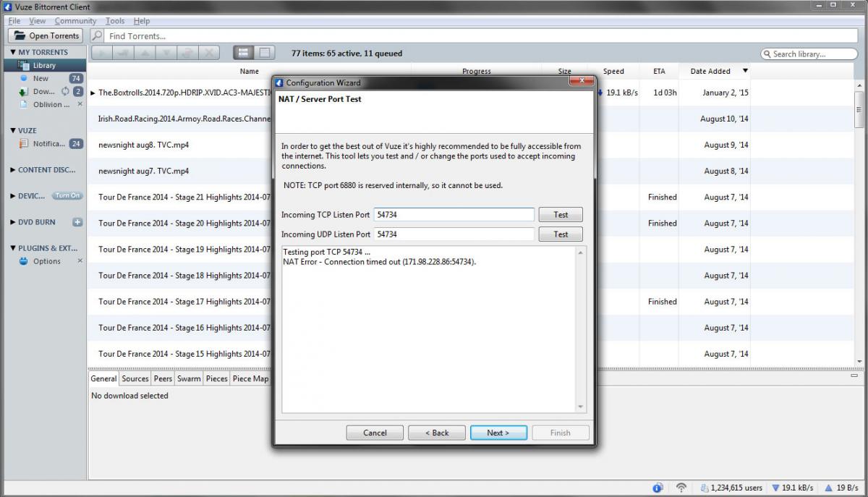Image resolution: width=868 pixels, height=497 pixels.
Task: Open the View menu
Action: coord(37,21)
